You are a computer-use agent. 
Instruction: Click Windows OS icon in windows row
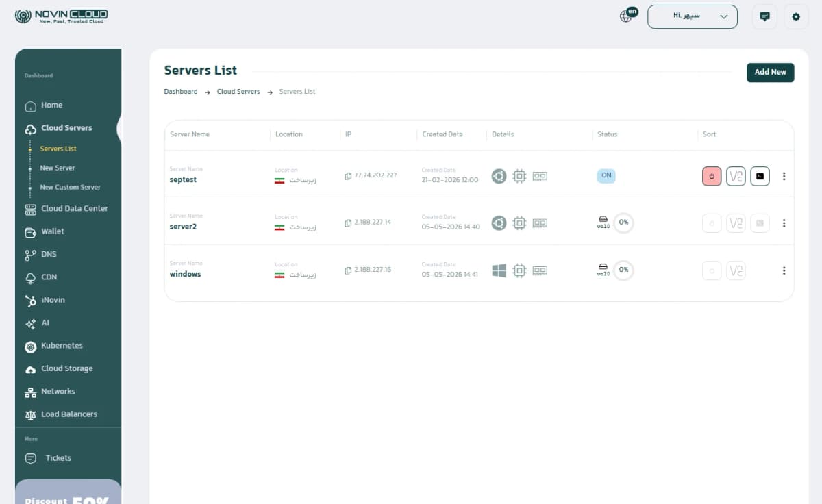(x=499, y=270)
